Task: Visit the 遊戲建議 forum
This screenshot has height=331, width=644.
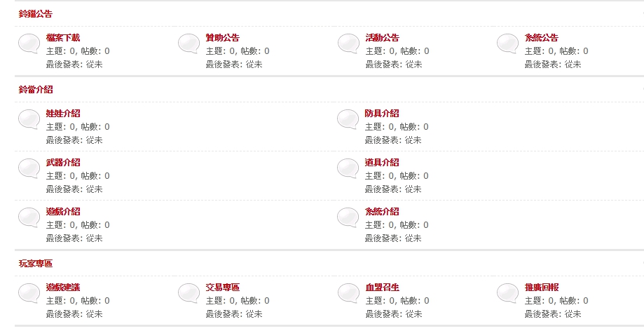Action: [x=63, y=288]
